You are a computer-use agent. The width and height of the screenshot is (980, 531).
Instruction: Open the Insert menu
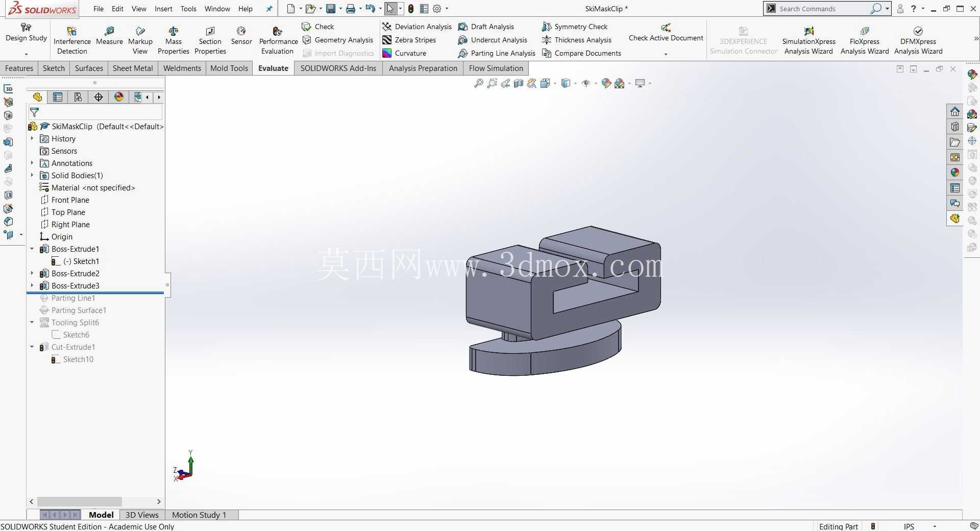[x=163, y=9]
